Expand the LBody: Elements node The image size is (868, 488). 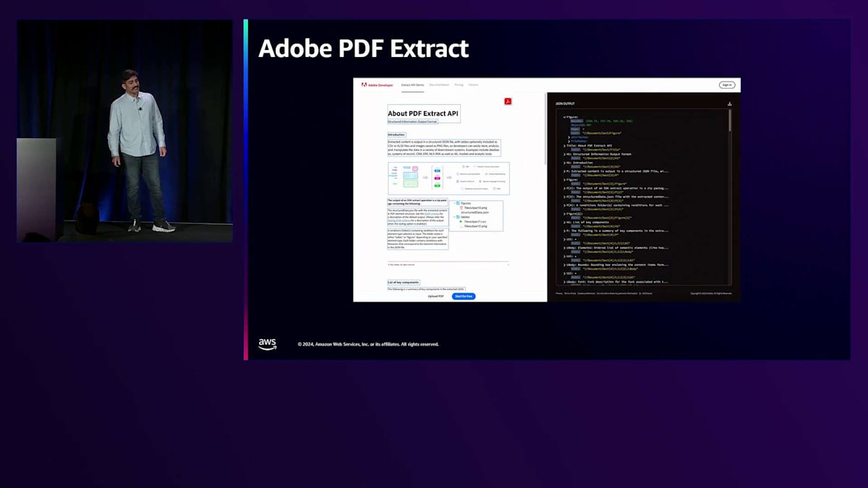click(x=564, y=248)
